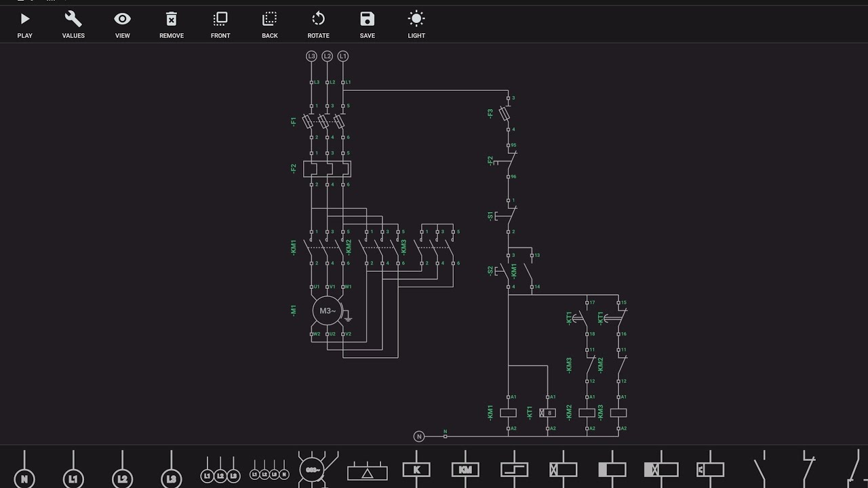Send component to BACK

(270, 25)
